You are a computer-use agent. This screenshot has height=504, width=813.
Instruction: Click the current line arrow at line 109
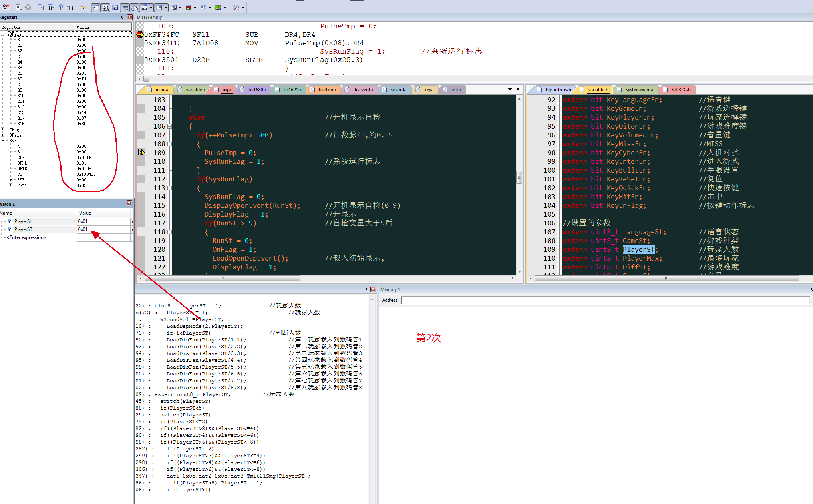[141, 152]
